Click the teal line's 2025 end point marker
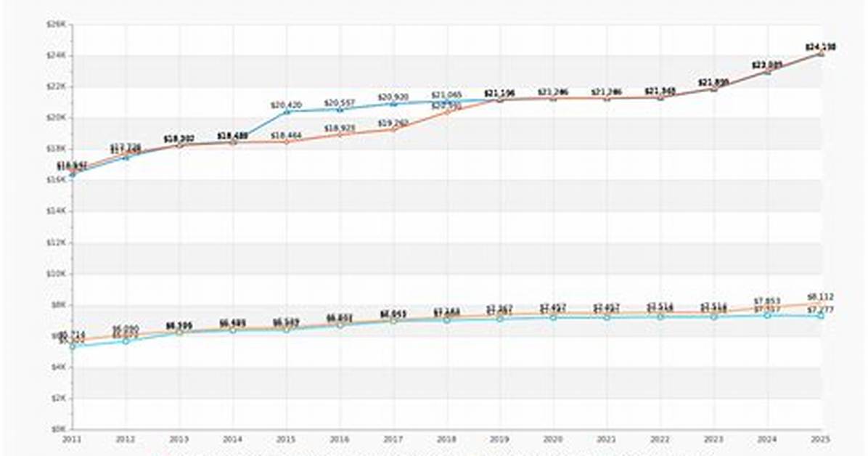 tap(821, 316)
